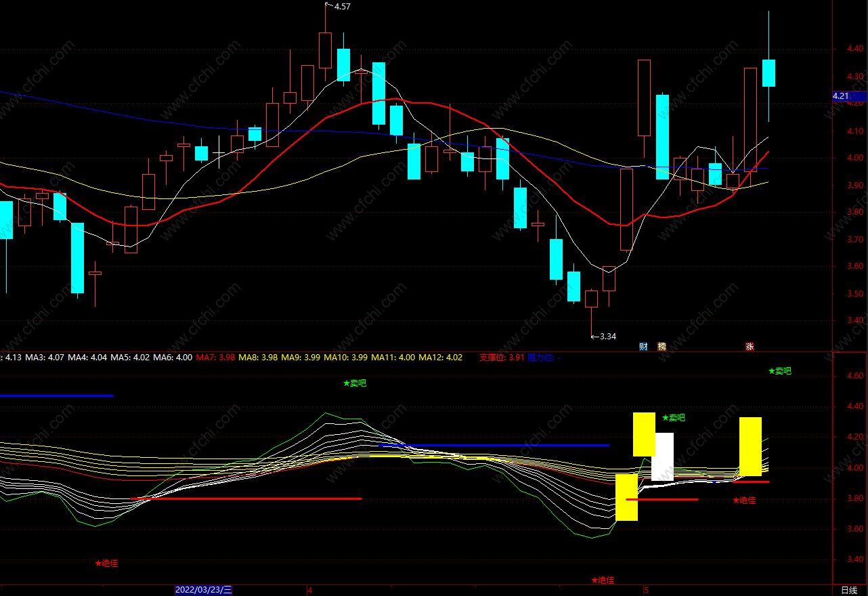This screenshot has width=868, height=596.
Task: Click the green ★卖吧 signal near 4.60
Action: click(x=780, y=371)
